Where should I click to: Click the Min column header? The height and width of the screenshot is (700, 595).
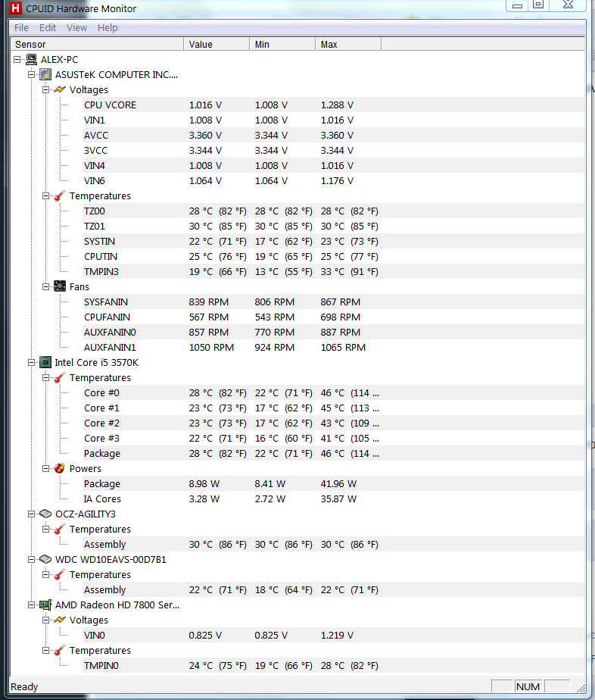click(282, 44)
